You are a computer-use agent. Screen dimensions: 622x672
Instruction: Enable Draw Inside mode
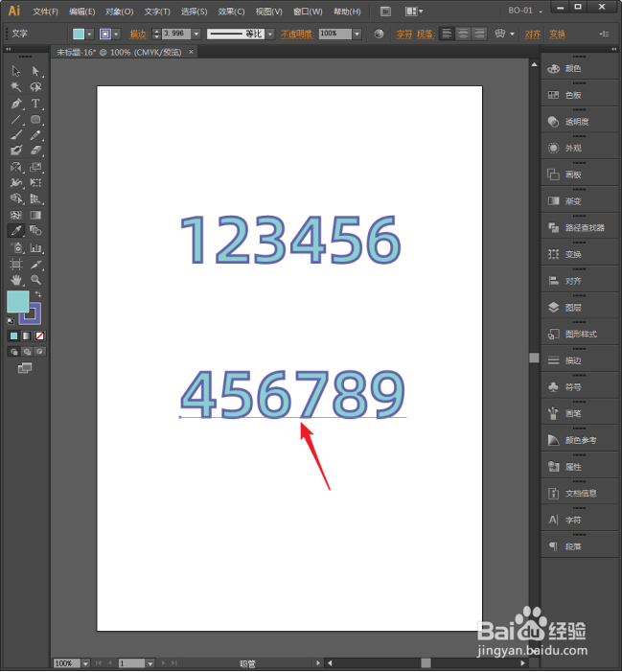[x=39, y=352]
